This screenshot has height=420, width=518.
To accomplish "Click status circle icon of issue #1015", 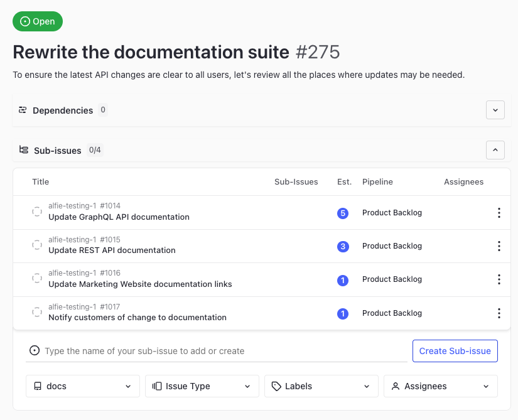I will click(37, 245).
